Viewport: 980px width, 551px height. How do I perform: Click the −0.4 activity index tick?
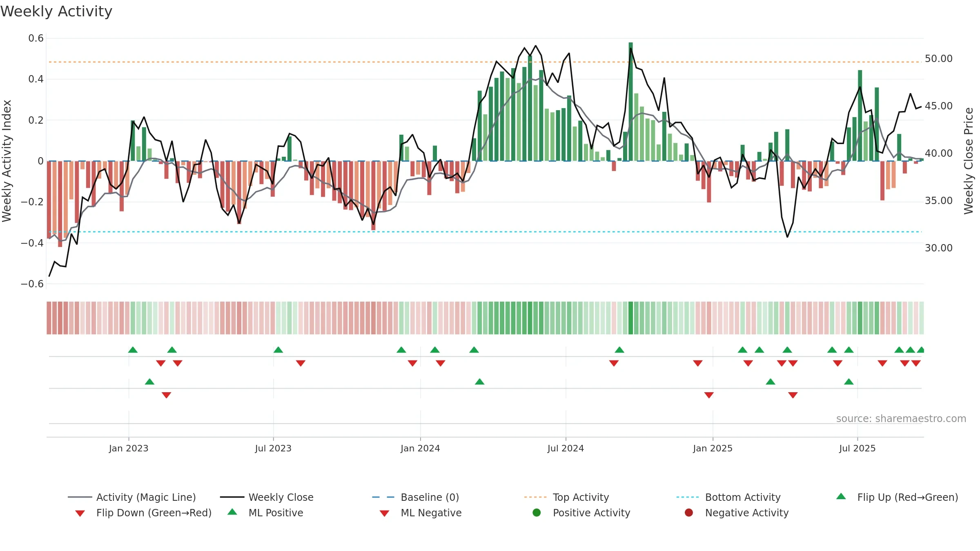tap(32, 243)
